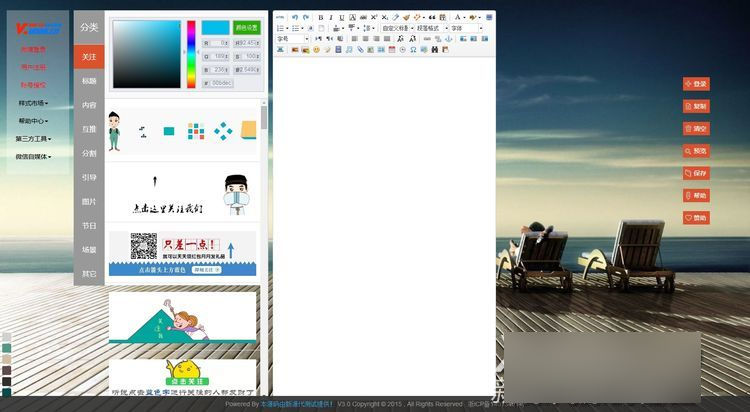Expand the 微信自媒体 menu

tap(33, 156)
